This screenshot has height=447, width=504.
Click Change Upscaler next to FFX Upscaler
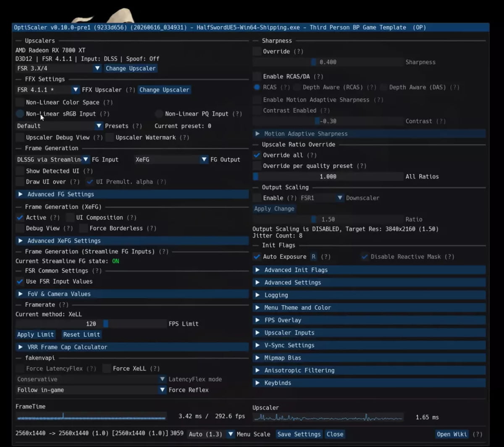(164, 89)
